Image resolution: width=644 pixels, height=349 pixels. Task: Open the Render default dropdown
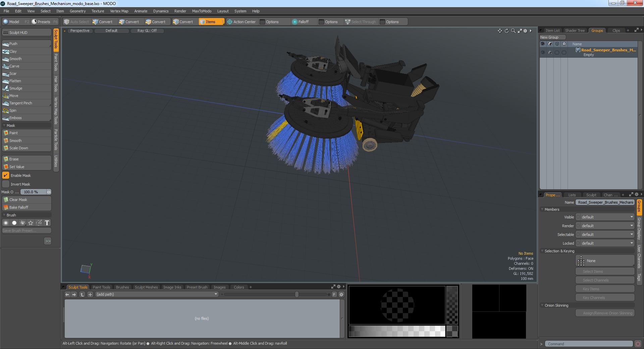click(x=605, y=226)
